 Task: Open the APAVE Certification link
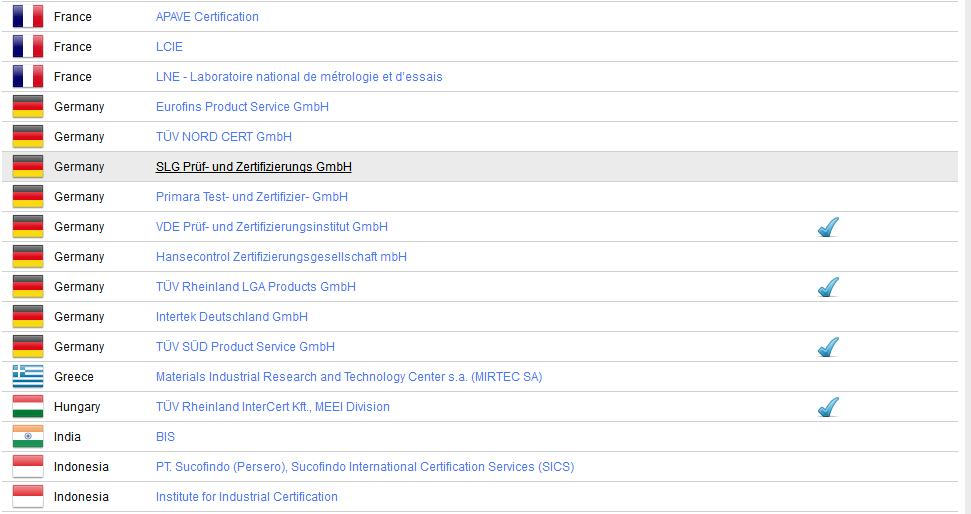click(207, 17)
